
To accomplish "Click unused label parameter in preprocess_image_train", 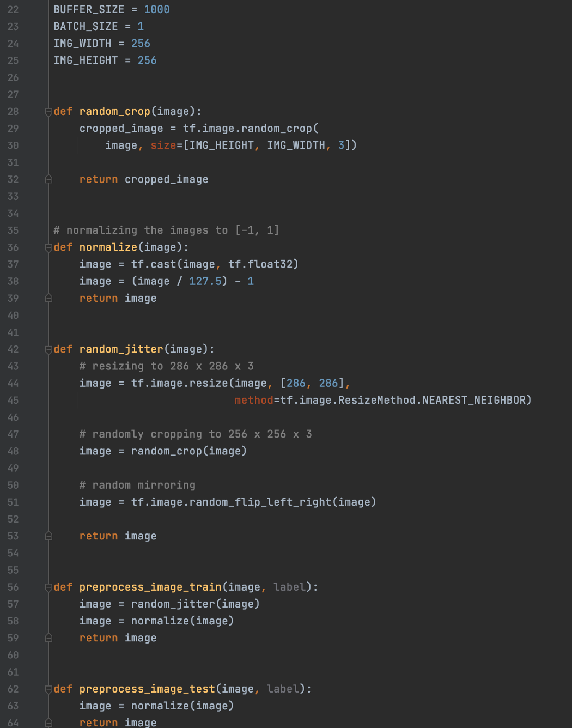I will (x=289, y=587).
